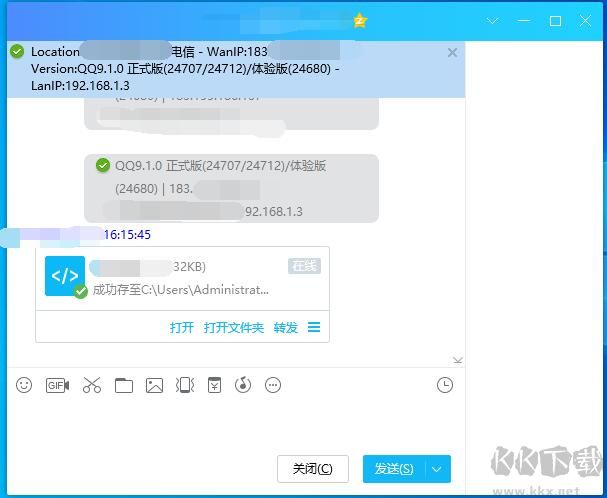
Task: Click the QQ9.1.0 正式版 message bubble
Action: (x=231, y=188)
